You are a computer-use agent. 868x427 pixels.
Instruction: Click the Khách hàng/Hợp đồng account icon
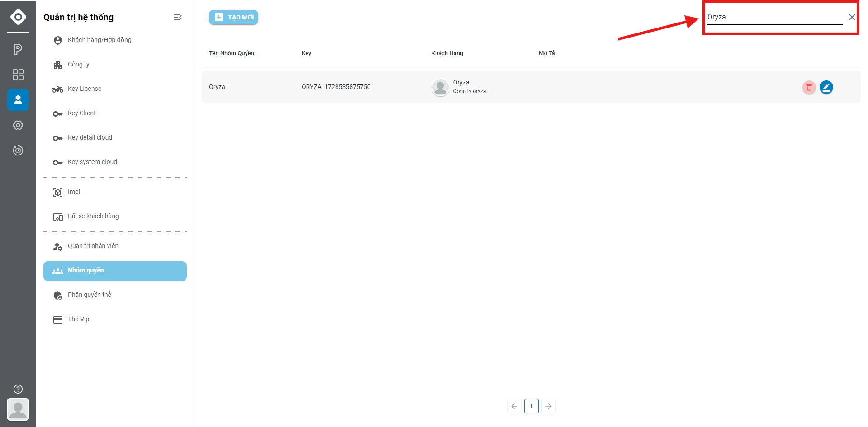[x=58, y=41]
